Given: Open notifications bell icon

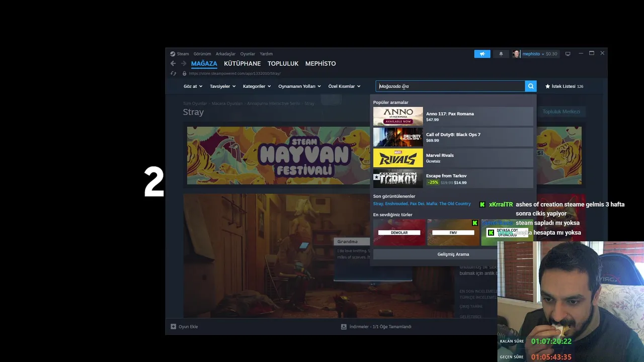Looking at the screenshot, I should tap(501, 54).
